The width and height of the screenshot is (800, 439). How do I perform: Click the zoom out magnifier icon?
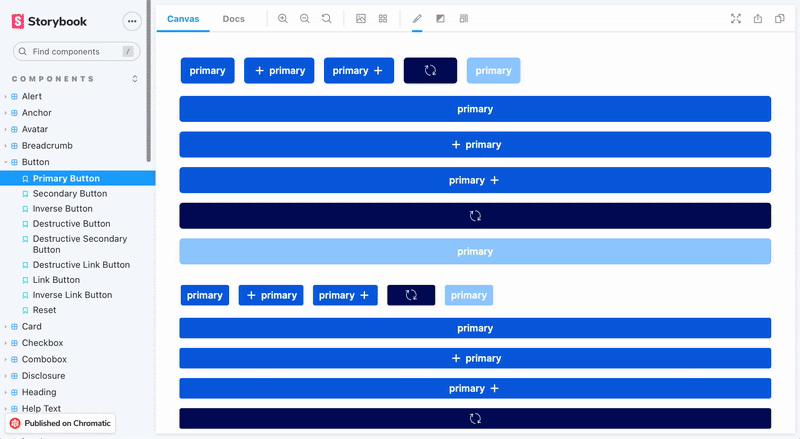[305, 19]
